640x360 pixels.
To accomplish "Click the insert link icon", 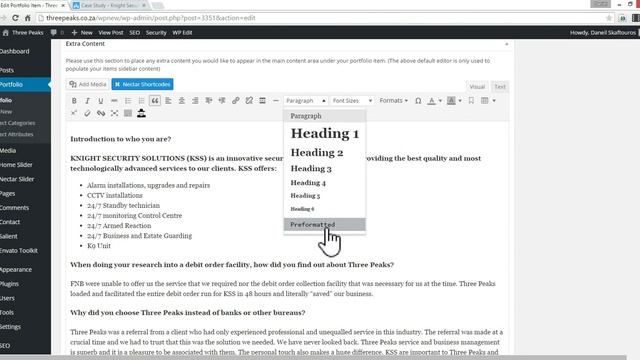I will 236,101.
